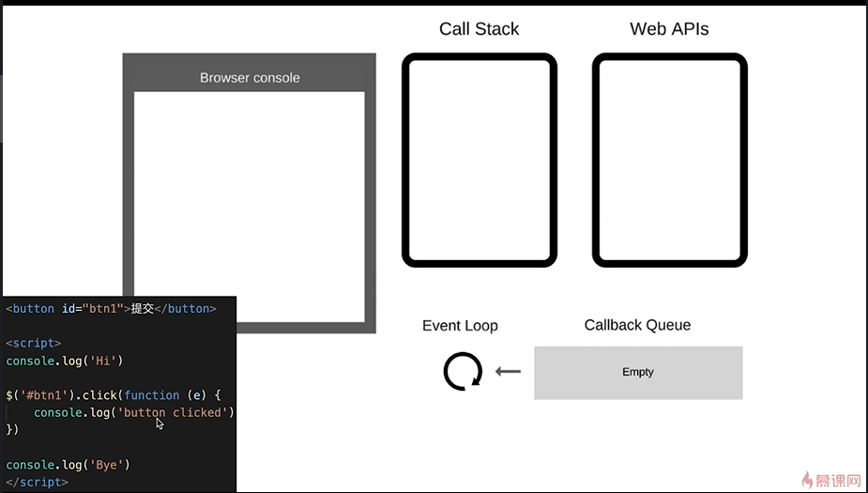Click the console.log('button clicked') line
This screenshot has height=493, width=868.
click(134, 412)
